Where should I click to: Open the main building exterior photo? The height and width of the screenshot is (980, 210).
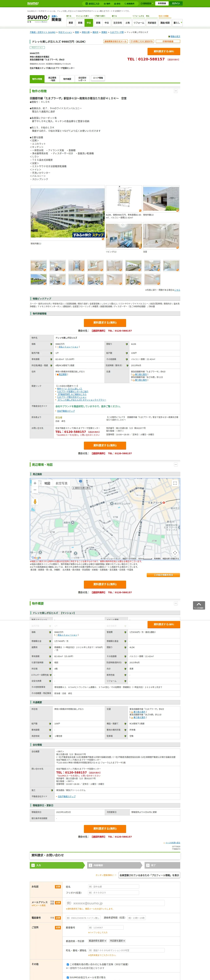click(x=67, y=213)
